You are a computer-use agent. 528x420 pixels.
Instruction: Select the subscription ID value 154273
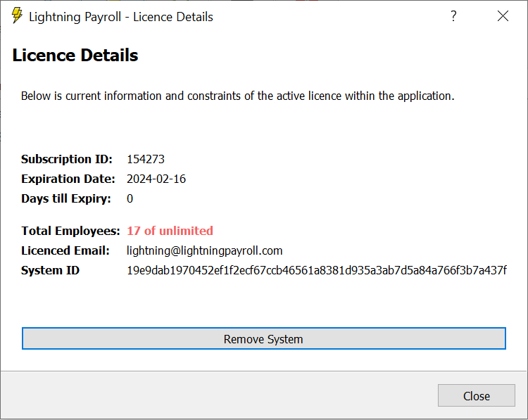tap(146, 159)
